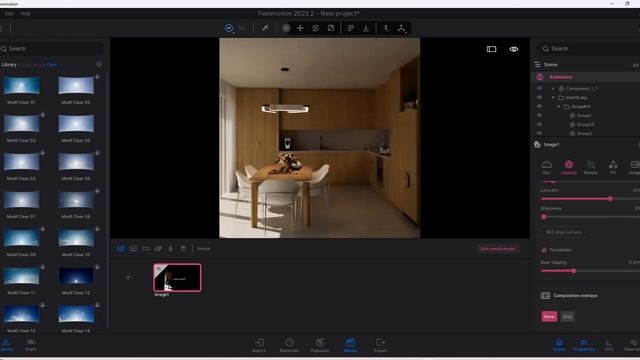The height and width of the screenshot is (360, 640).
Task: Select the Rotate gizmo tool in toolbar
Action: (x=316, y=28)
